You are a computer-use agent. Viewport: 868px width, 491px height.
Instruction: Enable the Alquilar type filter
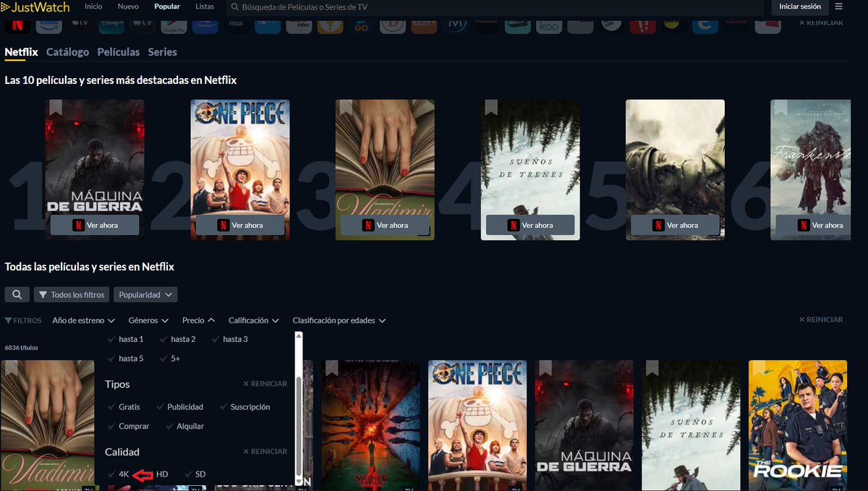(184, 427)
